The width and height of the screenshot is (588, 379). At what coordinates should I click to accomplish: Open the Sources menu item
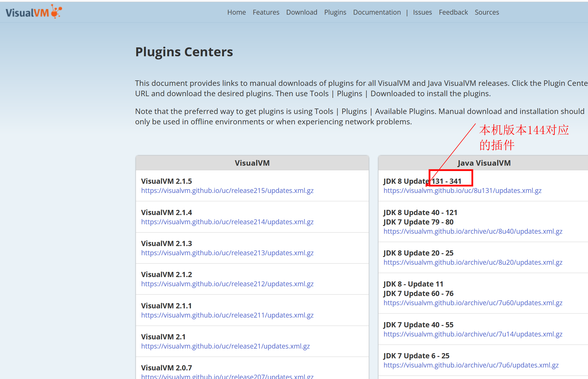[487, 12]
